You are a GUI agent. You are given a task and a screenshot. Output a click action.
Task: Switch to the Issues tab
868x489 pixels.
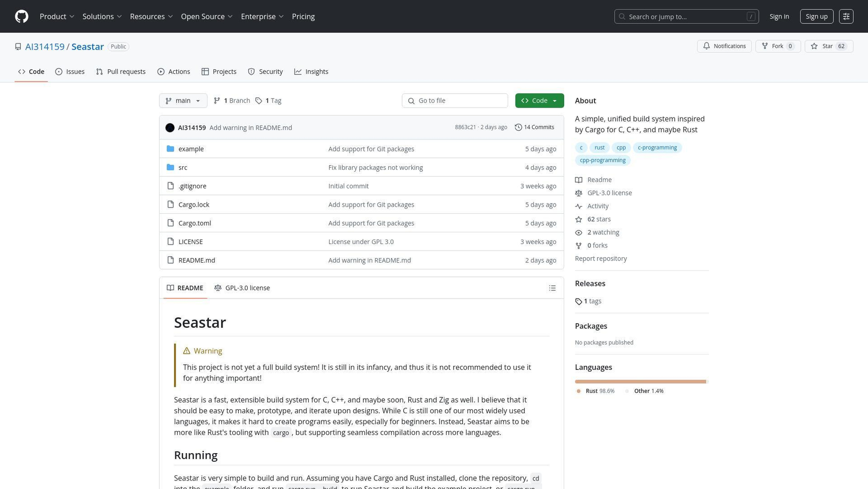click(x=70, y=72)
